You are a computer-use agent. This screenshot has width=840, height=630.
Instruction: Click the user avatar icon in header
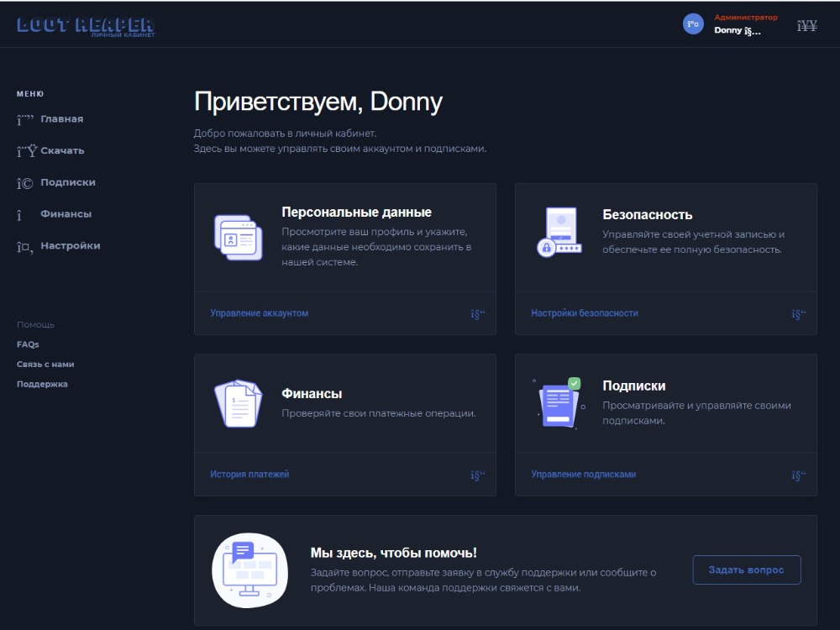click(x=693, y=24)
